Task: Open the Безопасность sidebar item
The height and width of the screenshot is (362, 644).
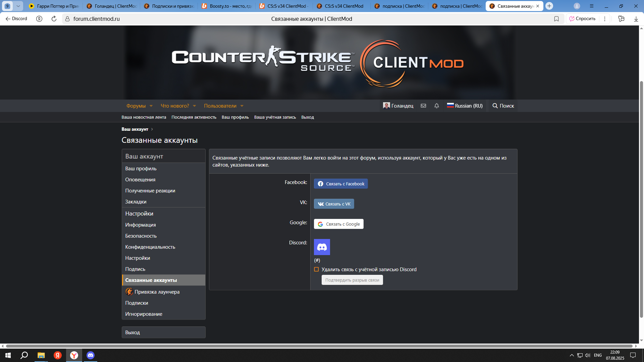Action: click(141, 236)
